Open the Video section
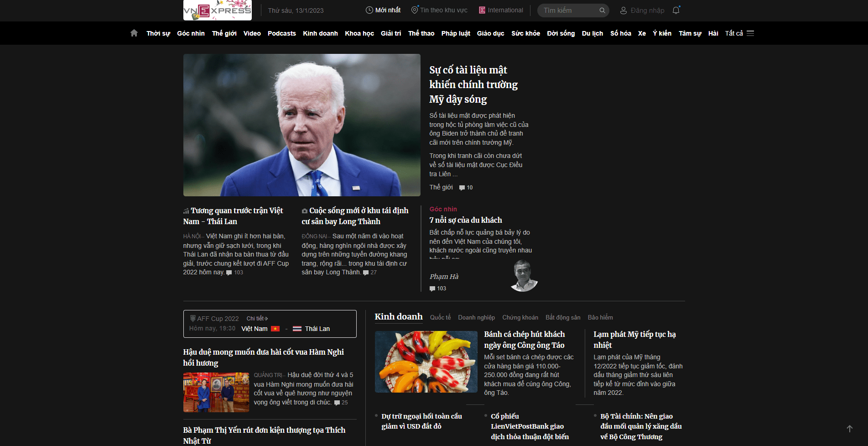 point(252,33)
